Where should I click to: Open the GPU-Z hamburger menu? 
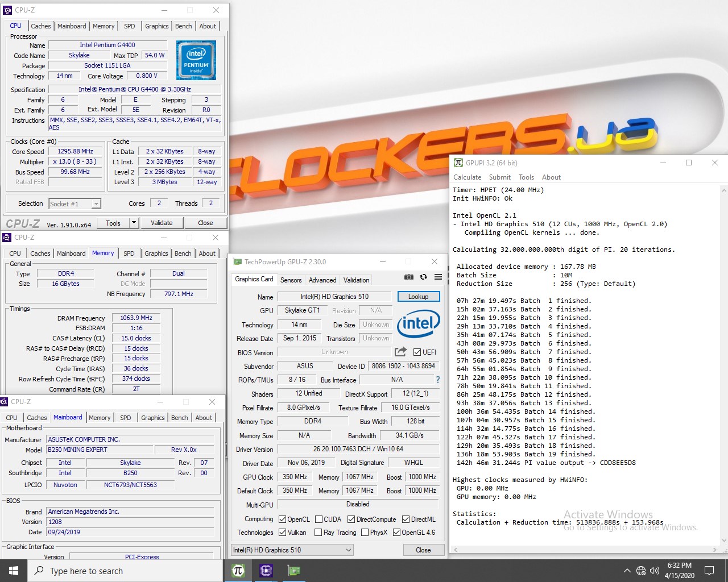(x=438, y=277)
